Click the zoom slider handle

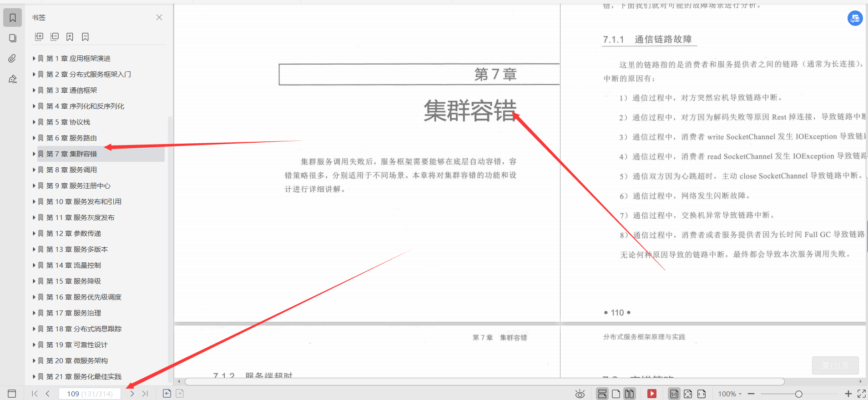[x=798, y=394]
